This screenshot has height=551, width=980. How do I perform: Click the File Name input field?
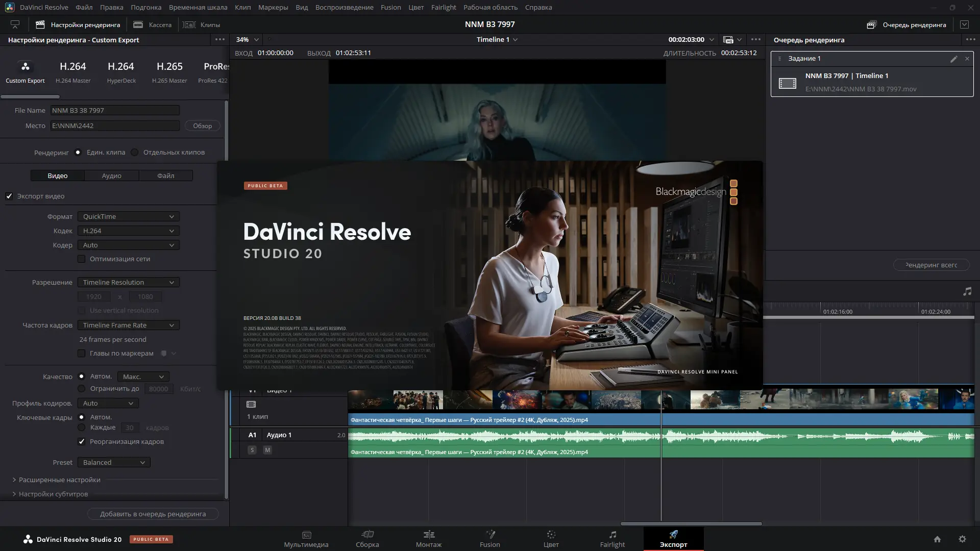[x=115, y=111]
